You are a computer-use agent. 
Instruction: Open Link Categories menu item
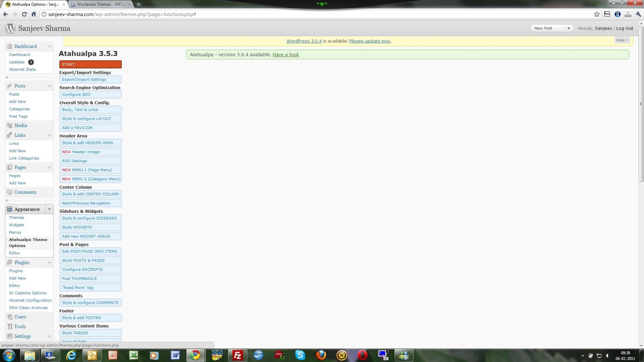24,158
